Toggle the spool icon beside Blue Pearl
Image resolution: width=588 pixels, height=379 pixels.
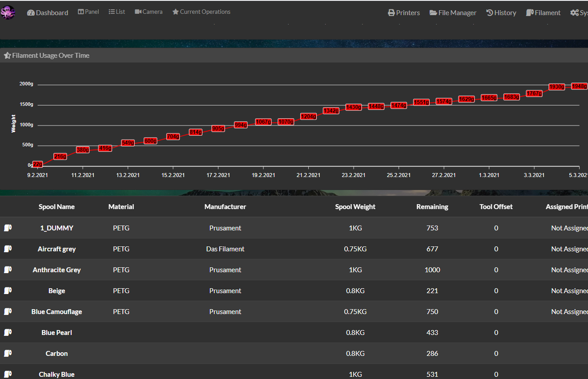click(x=8, y=332)
